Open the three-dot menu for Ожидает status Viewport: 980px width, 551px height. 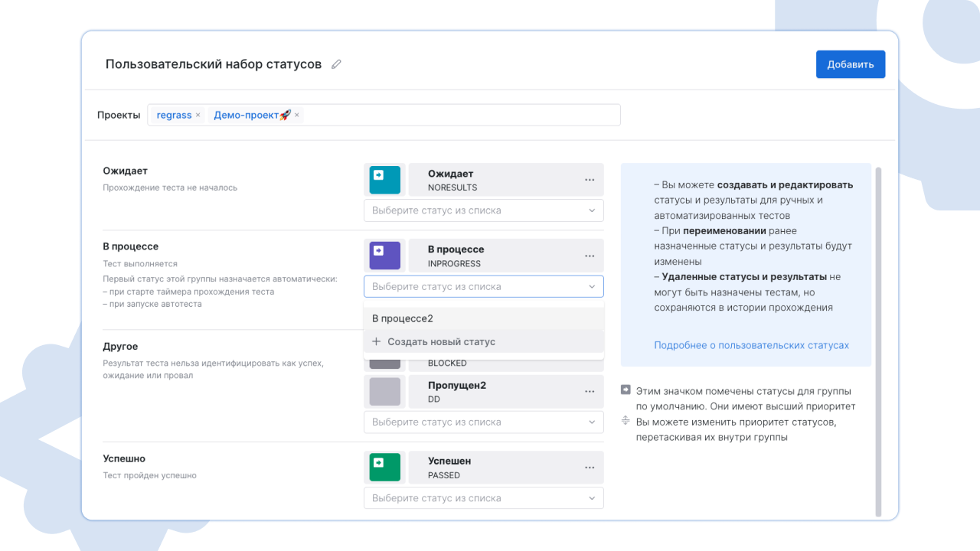pyautogui.click(x=590, y=180)
